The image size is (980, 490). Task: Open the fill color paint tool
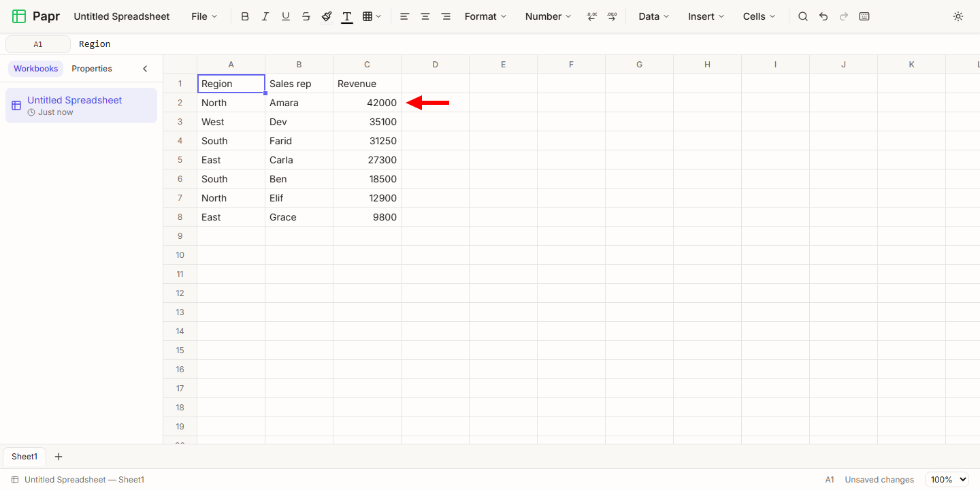(327, 16)
